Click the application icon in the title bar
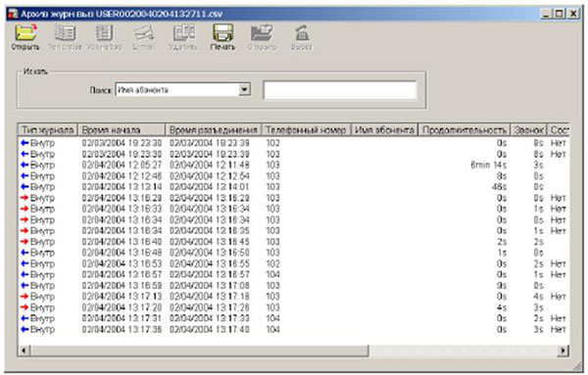 click(x=13, y=15)
